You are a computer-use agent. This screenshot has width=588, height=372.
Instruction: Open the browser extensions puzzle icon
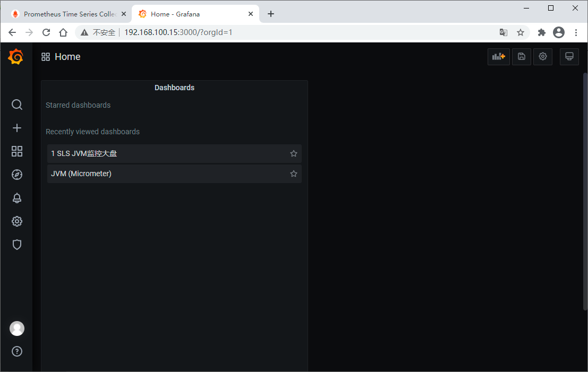541,32
